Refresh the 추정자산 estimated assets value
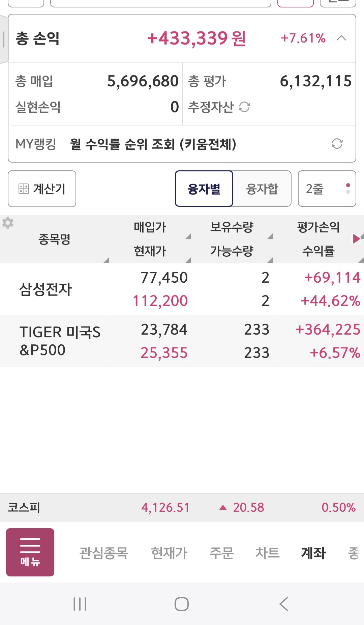 244,107
